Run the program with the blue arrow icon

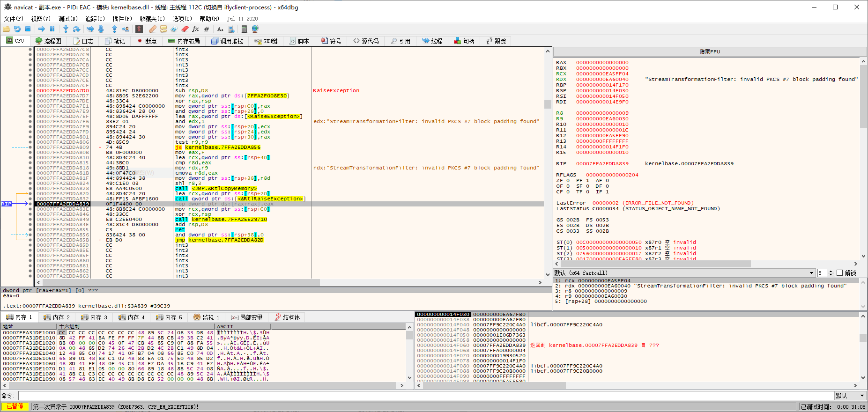(42, 29)
